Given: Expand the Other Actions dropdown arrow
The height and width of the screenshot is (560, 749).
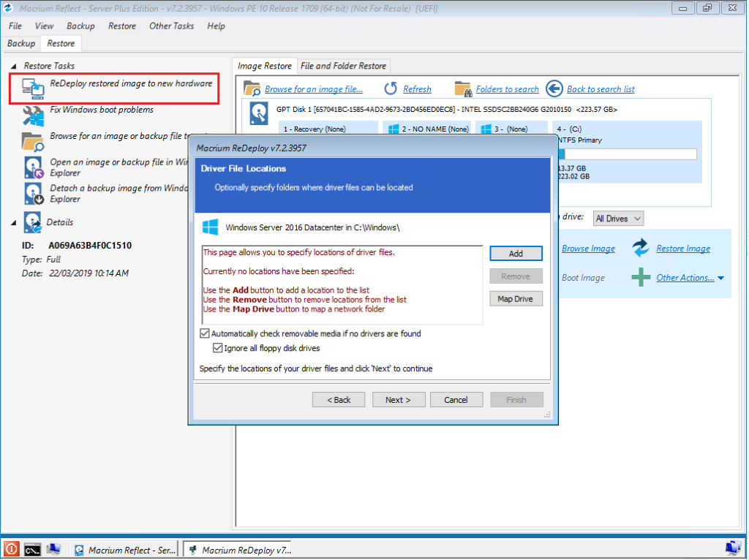Looking at the screenshot, I should 720,279.
